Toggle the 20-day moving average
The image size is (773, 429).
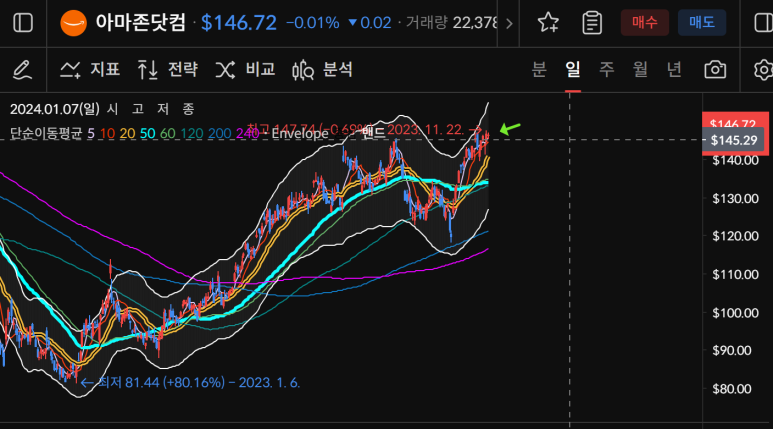click(127, 133)
